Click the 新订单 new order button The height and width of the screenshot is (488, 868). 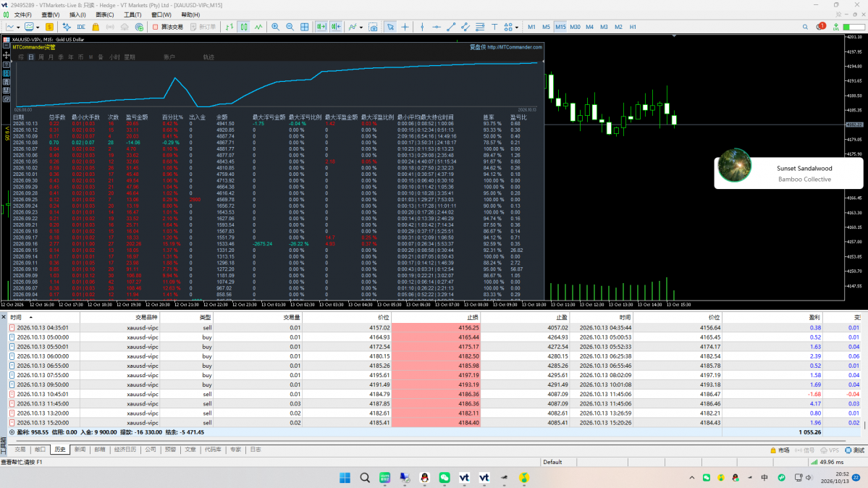(x=203, y=27)
